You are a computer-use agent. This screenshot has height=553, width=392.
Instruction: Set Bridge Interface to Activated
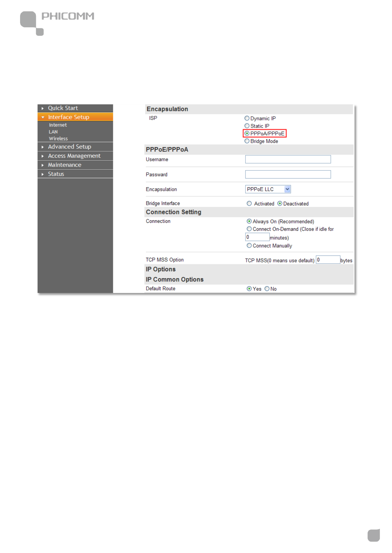point(249,203)
